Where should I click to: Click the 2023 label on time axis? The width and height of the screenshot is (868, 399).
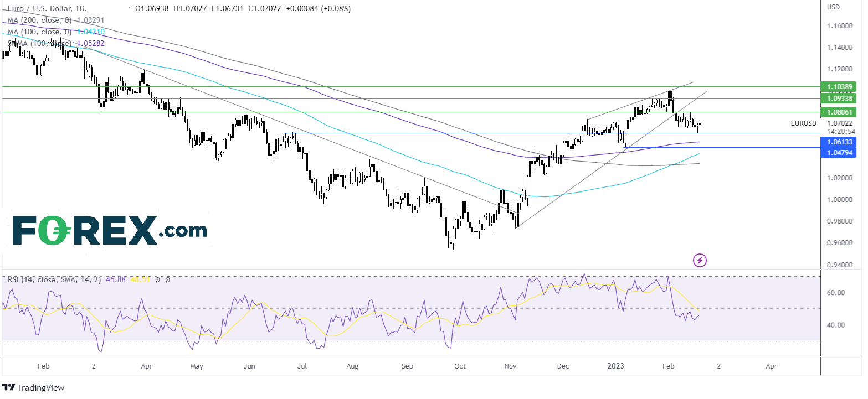pyautogui.click(x=617, y=366)
